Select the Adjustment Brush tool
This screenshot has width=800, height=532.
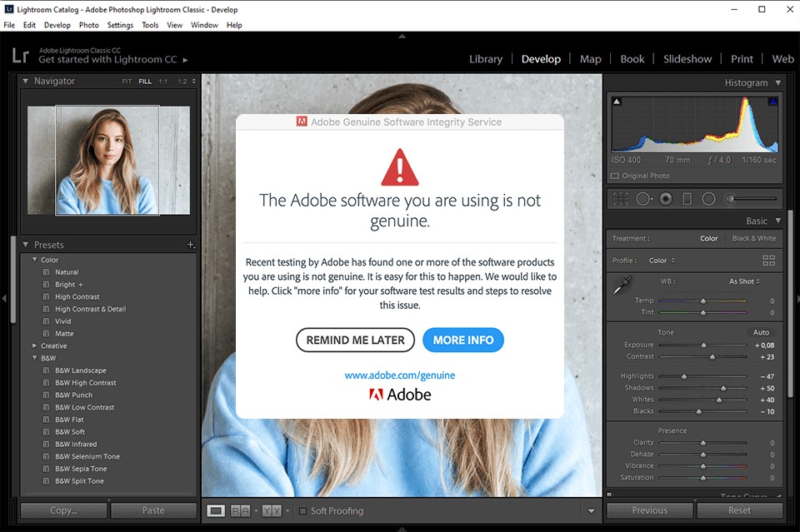pyautogui.click(x=731, y=198)
